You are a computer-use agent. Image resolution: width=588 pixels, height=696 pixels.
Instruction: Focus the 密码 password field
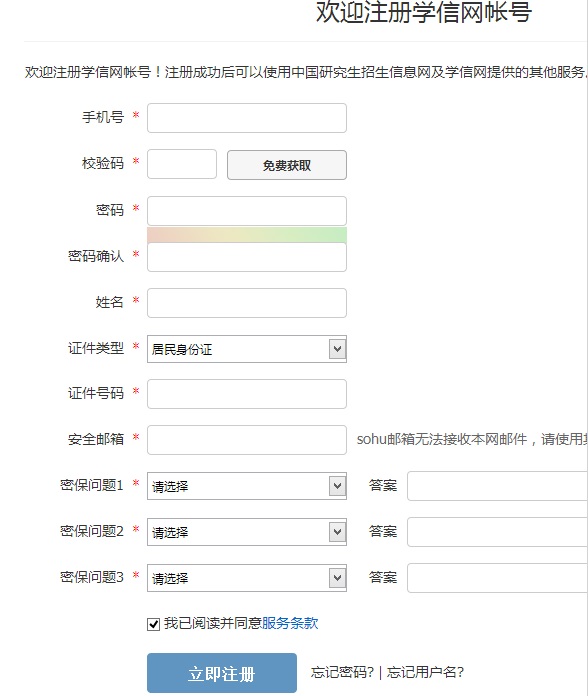247,211
